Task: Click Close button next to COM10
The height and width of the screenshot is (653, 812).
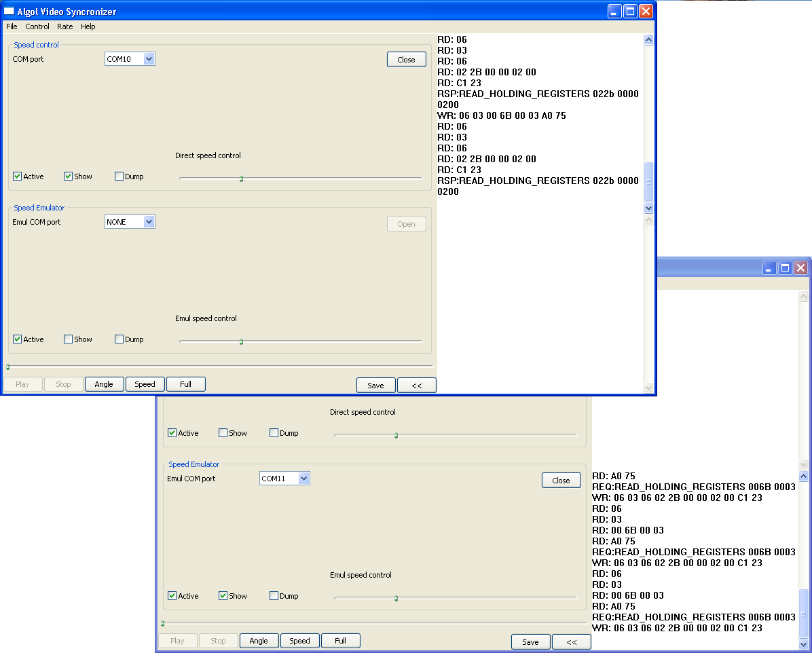Action: coord(407,60)
